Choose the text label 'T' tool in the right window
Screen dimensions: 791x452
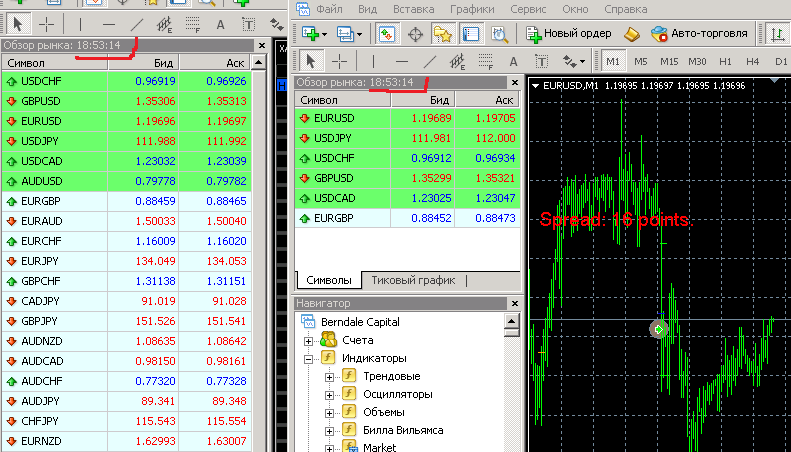(x=541, y=62)
